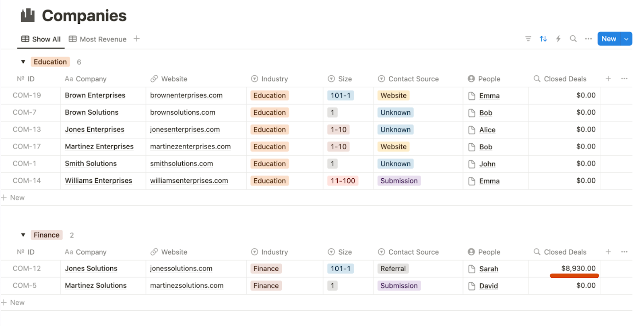The height and width of the screenshot is (326, 644).
Task: Click the blue New button
Action: pos(609,39)
